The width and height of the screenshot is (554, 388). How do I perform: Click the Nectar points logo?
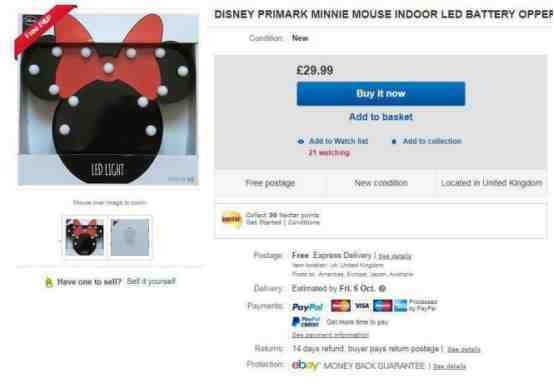pyautogui.click(x=231, y=219)
